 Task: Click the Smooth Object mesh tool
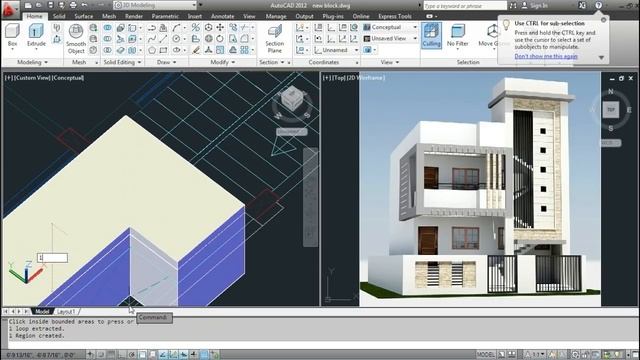tap(76, 39)
